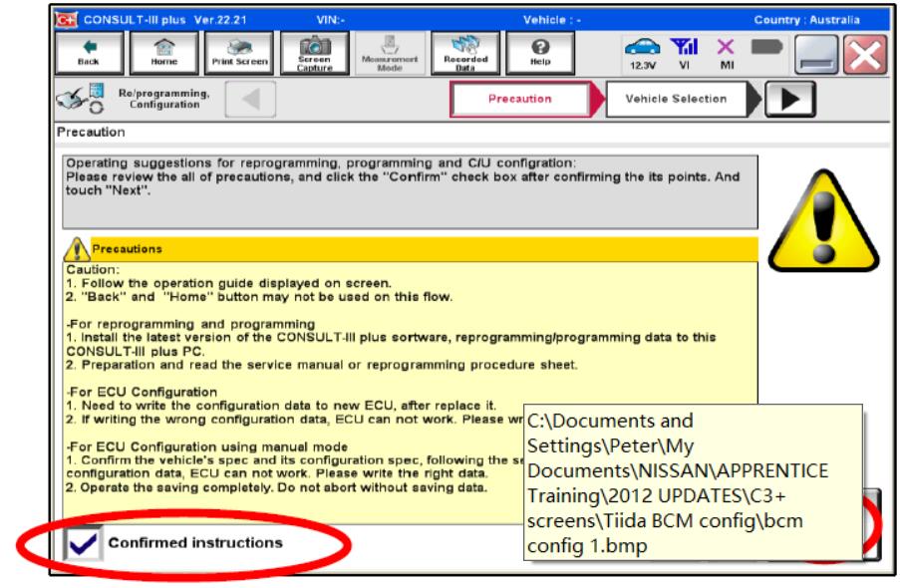Viewport: 900px width, 588px height.
Task: Click the grey battery status icon
Action: pos(766,47)
